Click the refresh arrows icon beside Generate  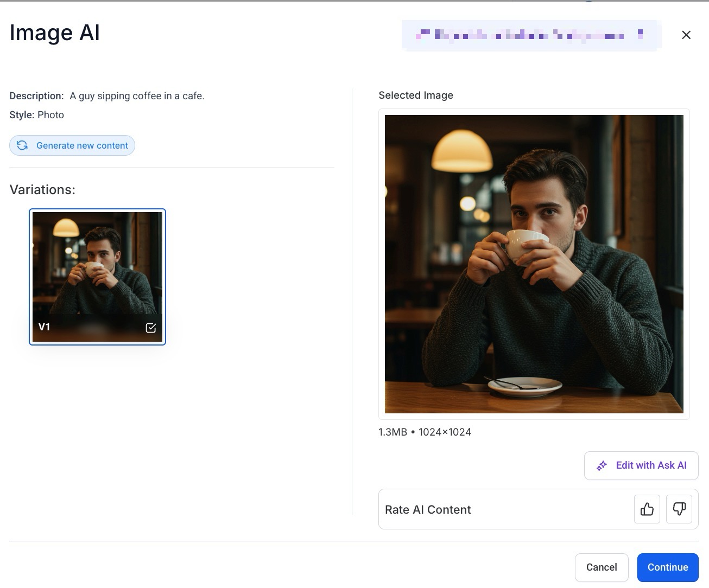tap(22, 145)
